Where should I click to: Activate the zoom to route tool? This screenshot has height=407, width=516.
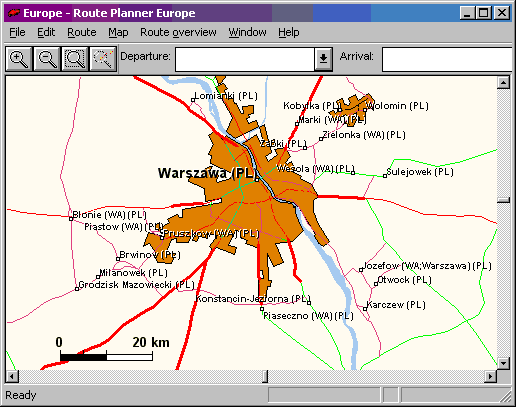(103, 59)
